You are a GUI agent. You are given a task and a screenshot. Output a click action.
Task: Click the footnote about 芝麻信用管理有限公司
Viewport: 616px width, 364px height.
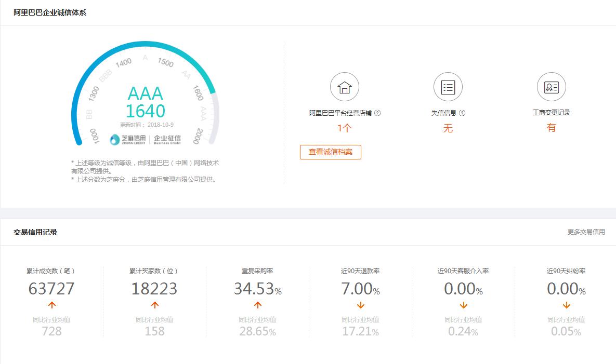pyautogui.click(x=144, y=180)
